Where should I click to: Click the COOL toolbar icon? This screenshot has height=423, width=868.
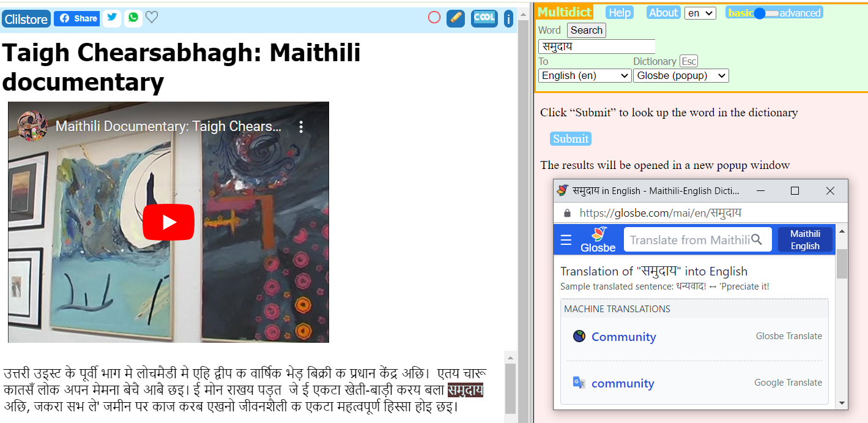(x=484, y=18)
